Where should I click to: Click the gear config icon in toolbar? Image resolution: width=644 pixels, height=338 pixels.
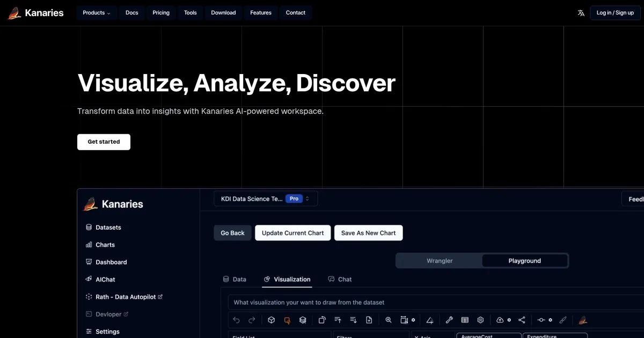[x=480, y=320]
